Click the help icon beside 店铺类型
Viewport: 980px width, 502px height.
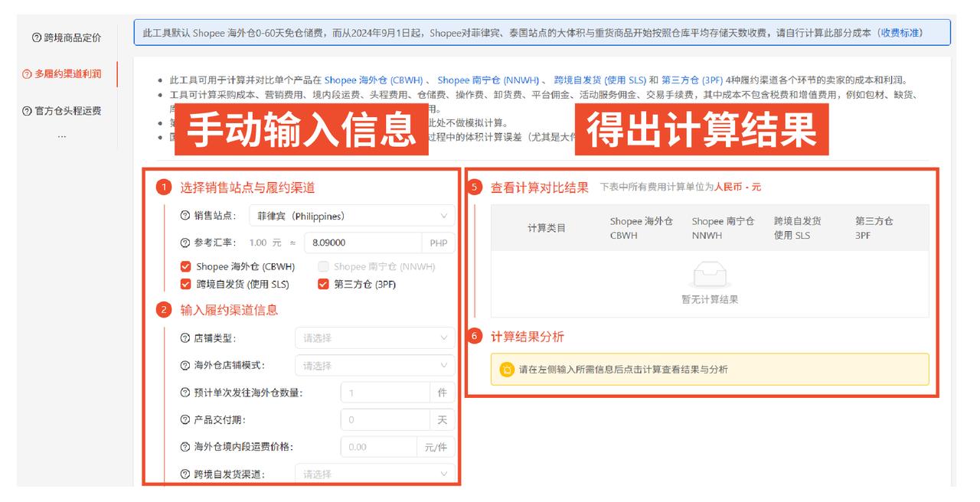point(185,337)
